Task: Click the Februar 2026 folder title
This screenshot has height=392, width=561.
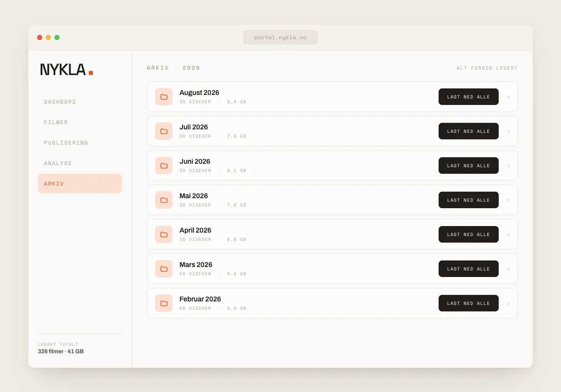Action: [200, 299]
